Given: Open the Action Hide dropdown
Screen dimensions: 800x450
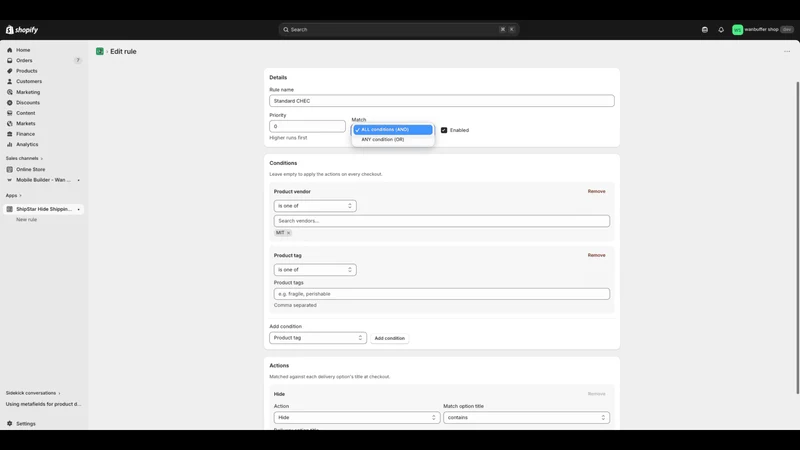Looking at the screenshot, I should click(x=357, y=417).
